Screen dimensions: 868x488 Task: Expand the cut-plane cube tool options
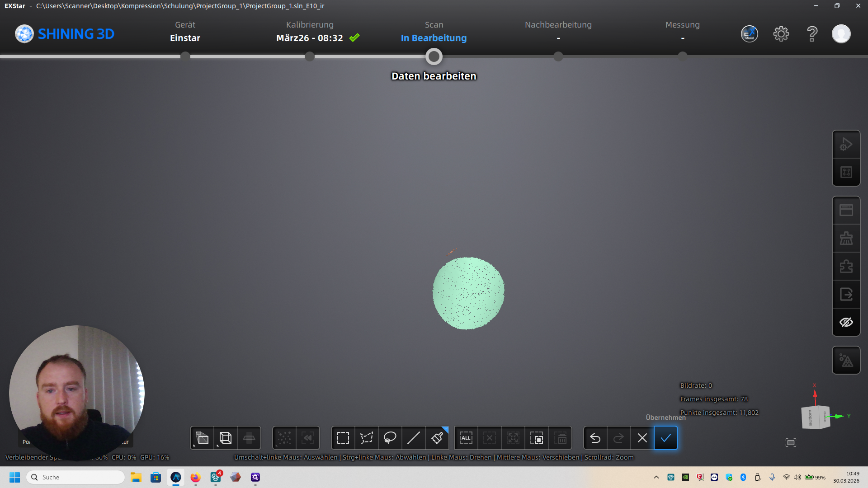point(202,438)
